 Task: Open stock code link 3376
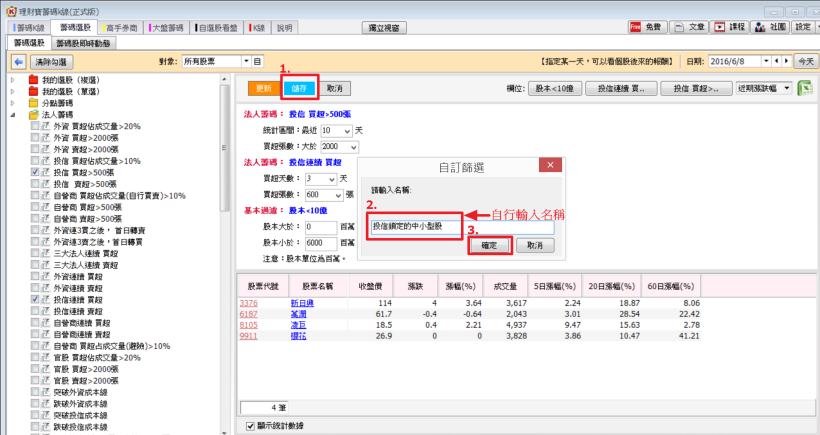tap(248, 303)
